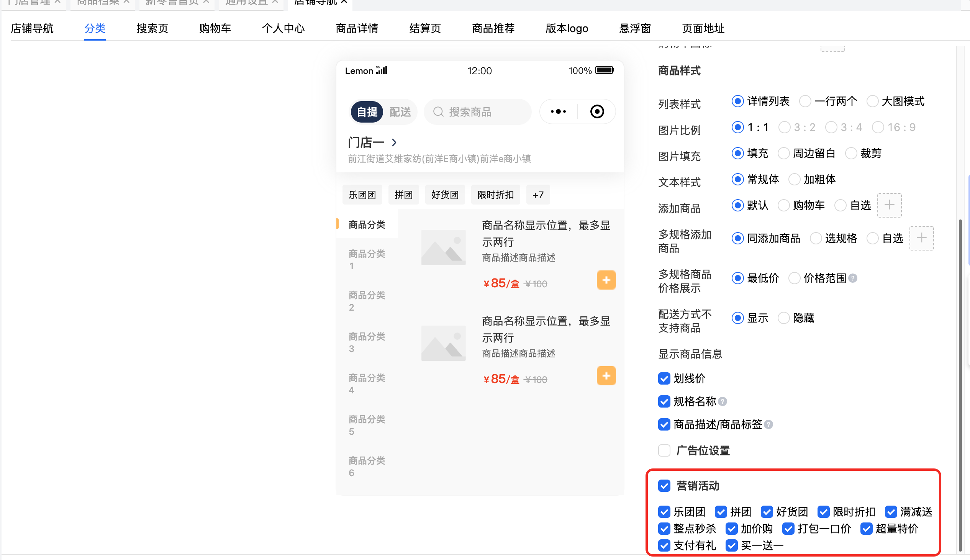Image resolution: width=970 pixels, height=560 pixels.
Task: Enable the 广告位设置 checkbox
Action: (664, 450)
